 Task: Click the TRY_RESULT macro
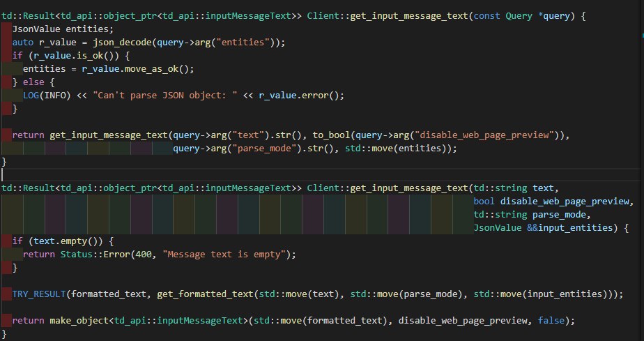pos(39,294)
